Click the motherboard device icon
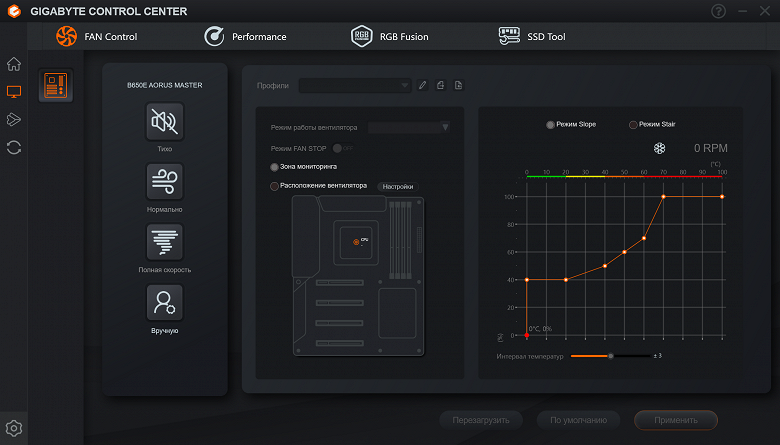780x445 pixels. coord(55,86)
